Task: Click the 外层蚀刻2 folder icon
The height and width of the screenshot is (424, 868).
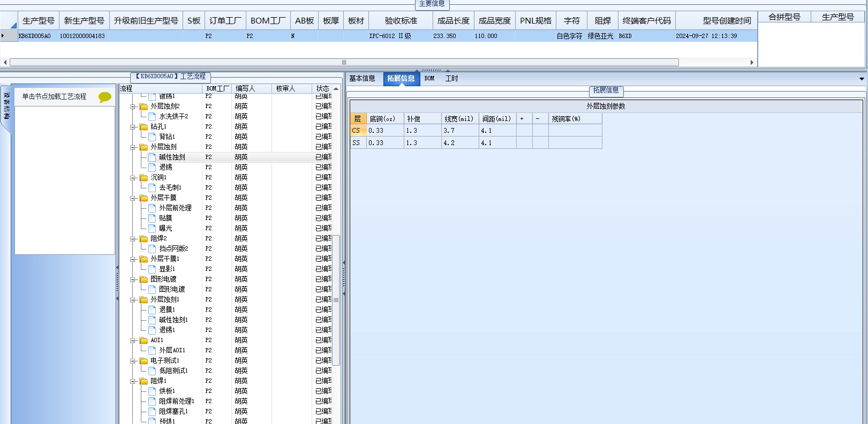Action: 144,107
